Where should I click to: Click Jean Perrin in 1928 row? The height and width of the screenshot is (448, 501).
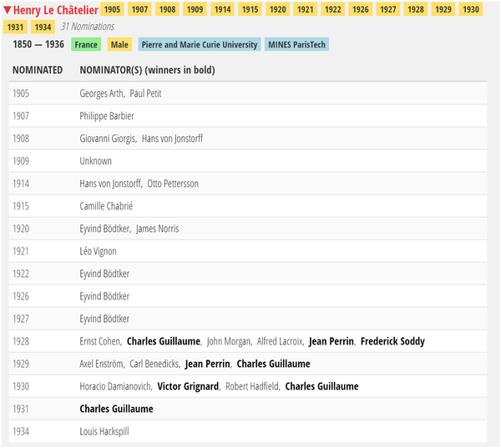[331, 341]
